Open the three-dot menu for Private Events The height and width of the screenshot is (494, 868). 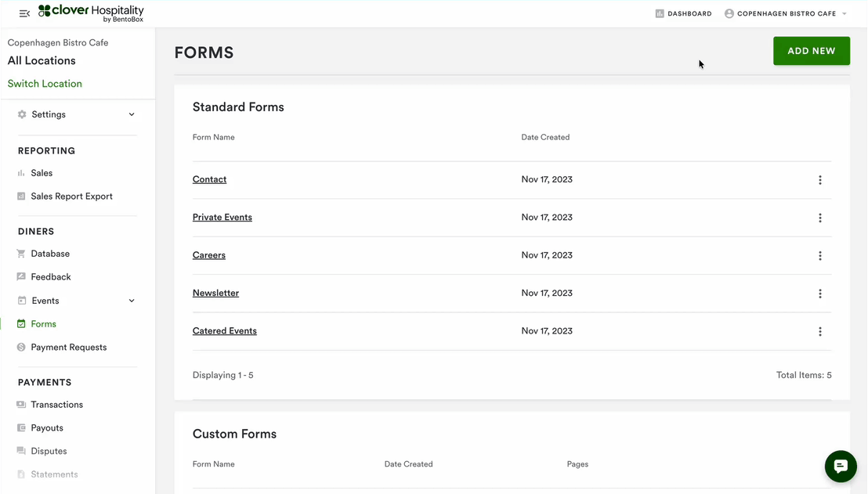[x=820, y=218]
